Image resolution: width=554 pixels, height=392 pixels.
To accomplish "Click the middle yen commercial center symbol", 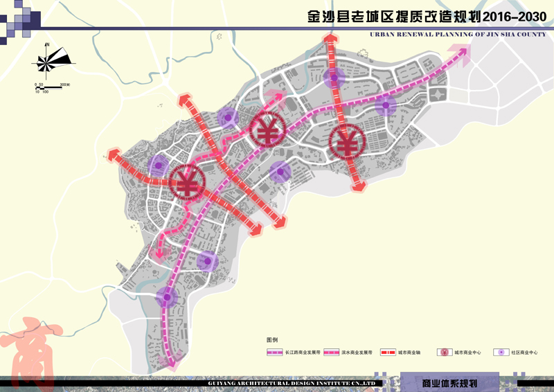I will click(x=267, y=130).
